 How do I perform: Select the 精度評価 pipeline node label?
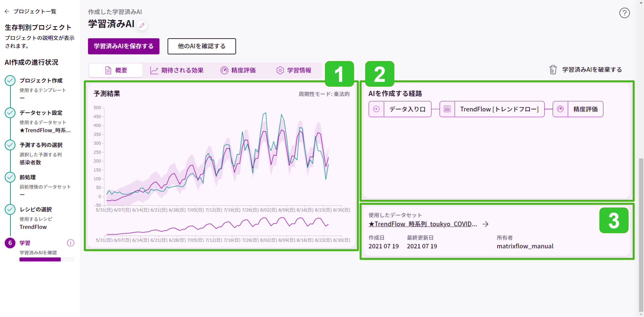point(585,109)
